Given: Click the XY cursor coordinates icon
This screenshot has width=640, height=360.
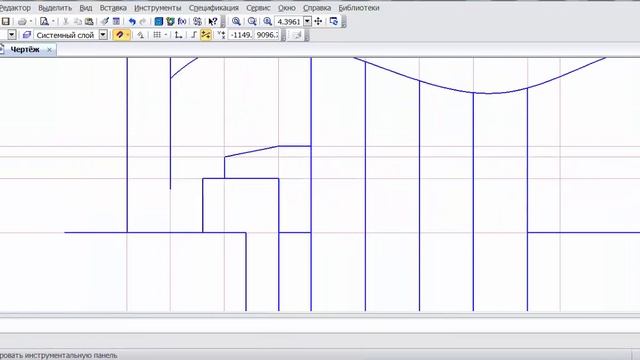Looking at the screenshot, I should click(221, 35).
